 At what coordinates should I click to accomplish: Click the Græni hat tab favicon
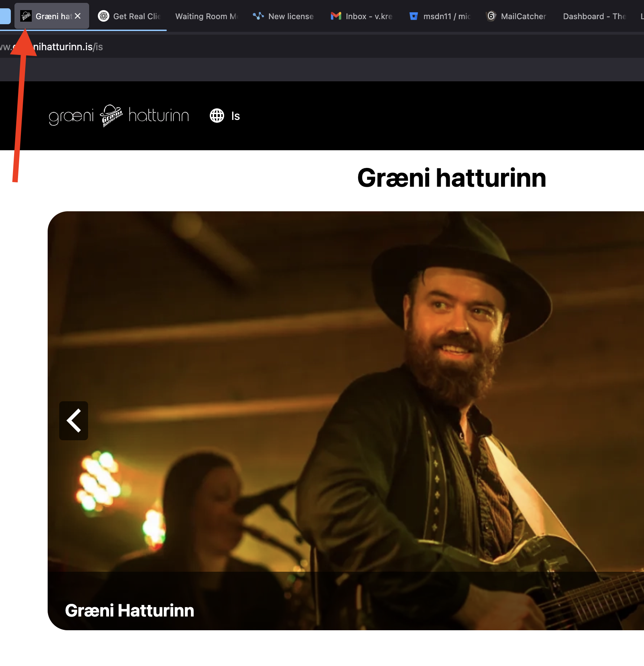(26, 16)
